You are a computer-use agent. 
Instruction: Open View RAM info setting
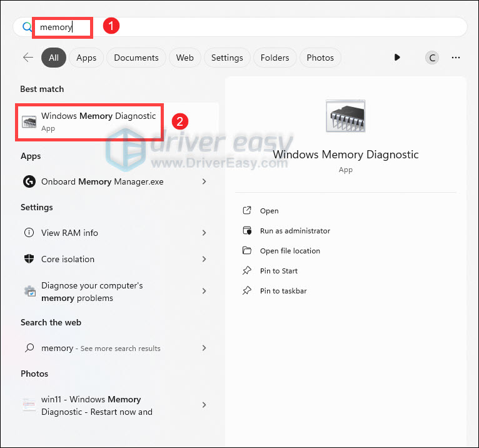(x=117, y=233)
